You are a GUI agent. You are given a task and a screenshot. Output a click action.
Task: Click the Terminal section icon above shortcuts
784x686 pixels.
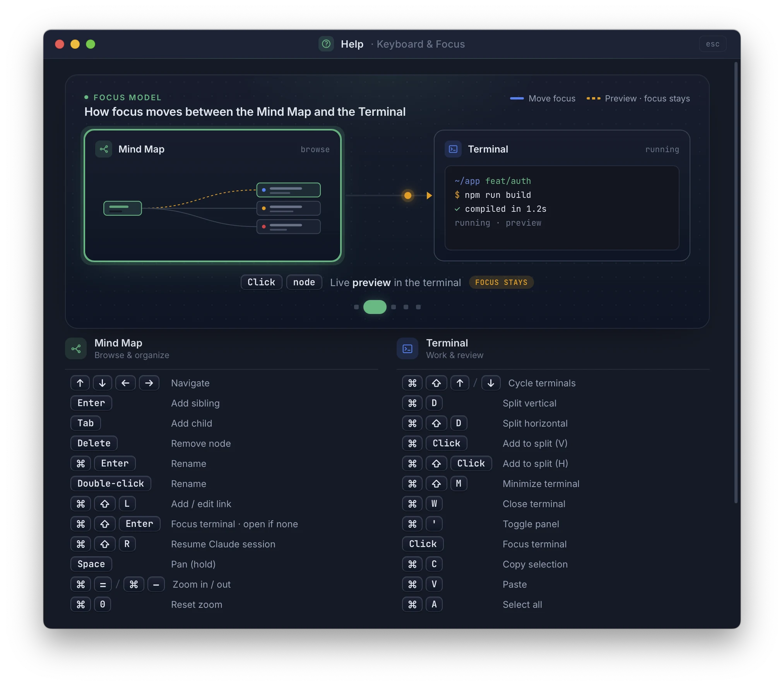coord(407,349)
